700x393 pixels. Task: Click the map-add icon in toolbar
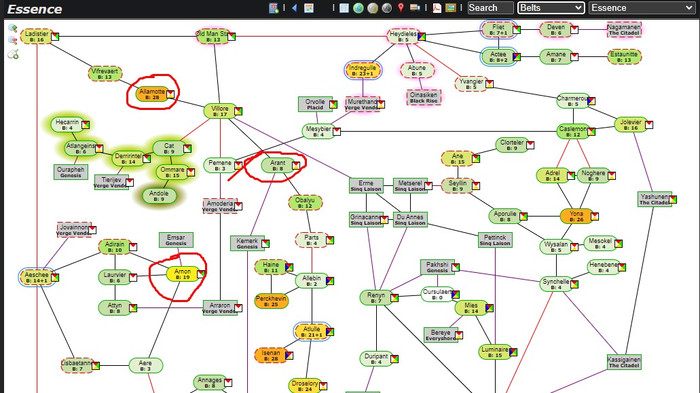click(x=274, y=8)
